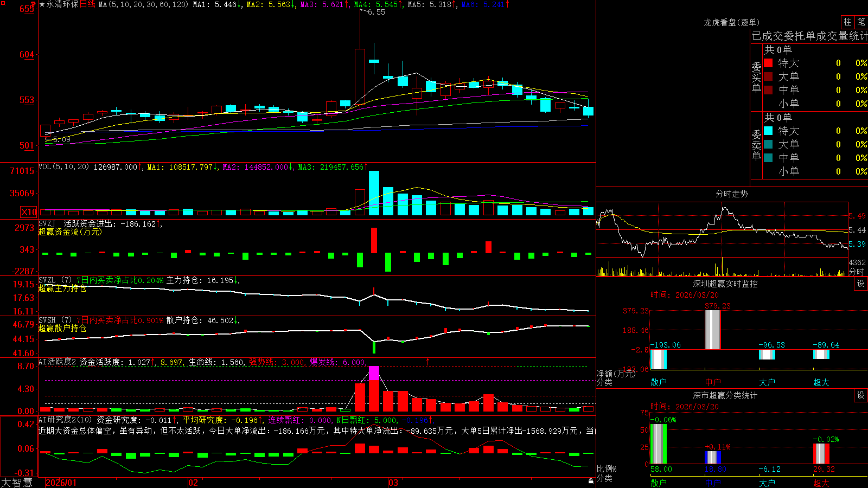Click the 超赢主力持仓 label

pyautogui.click(x=62, y=288)
